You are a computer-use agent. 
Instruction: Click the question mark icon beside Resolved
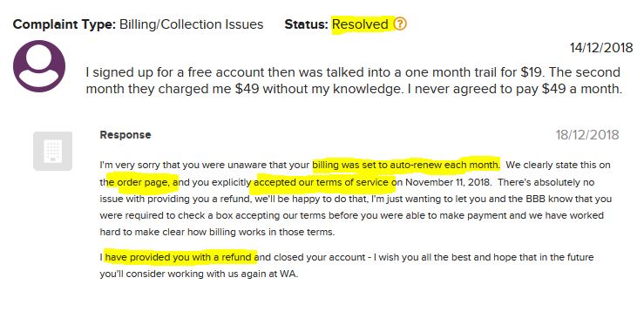point(400,24)
